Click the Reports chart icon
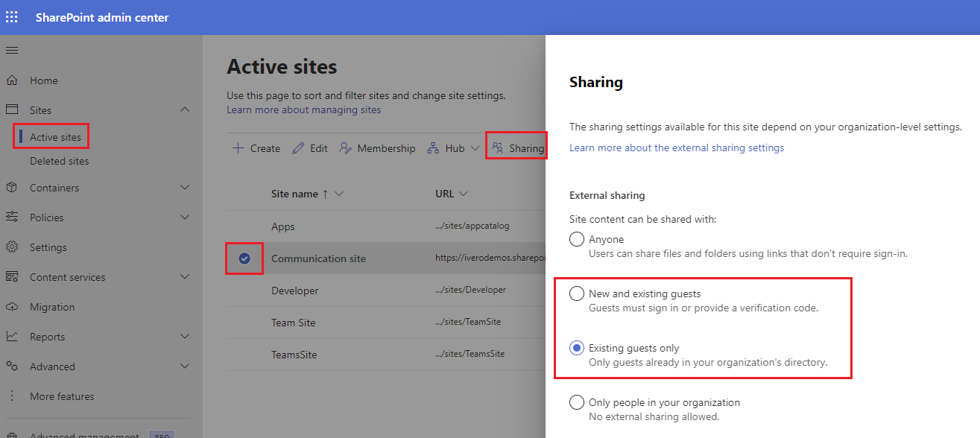 12,336
